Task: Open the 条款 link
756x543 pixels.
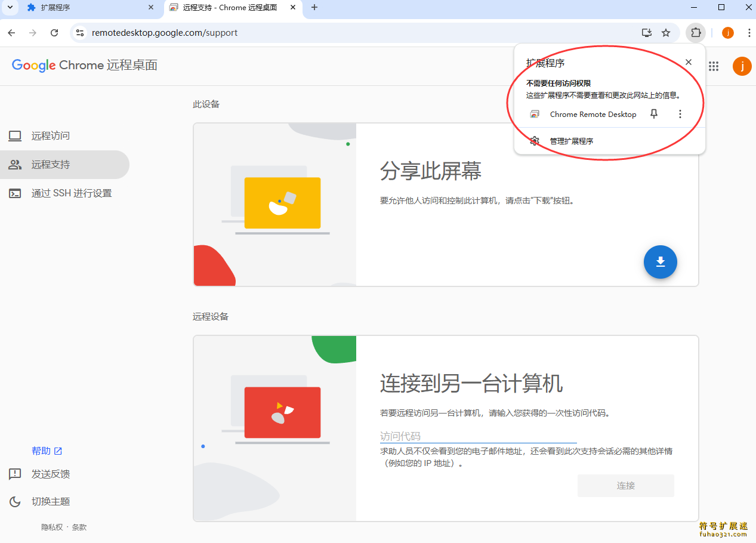Action: 79,527
